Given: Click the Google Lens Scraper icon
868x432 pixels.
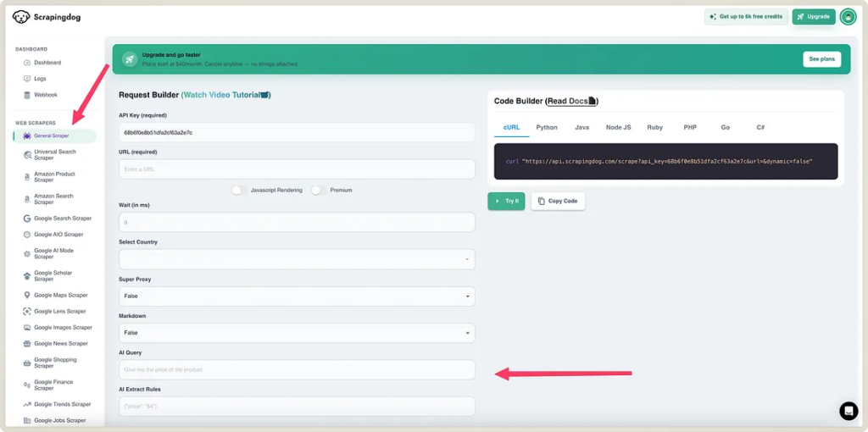Looking at the screenshot, I should pyautogui.click(x=27, y=312).
